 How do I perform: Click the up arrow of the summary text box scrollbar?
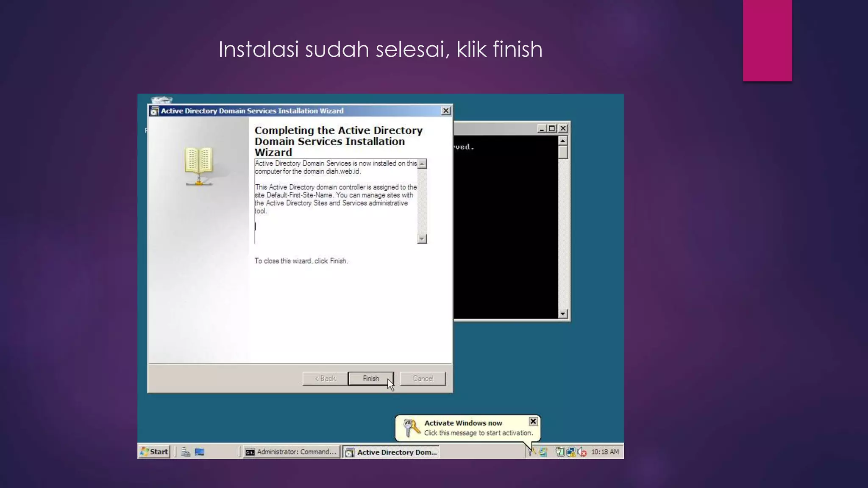pyautogui.click(x=422, y=164)
